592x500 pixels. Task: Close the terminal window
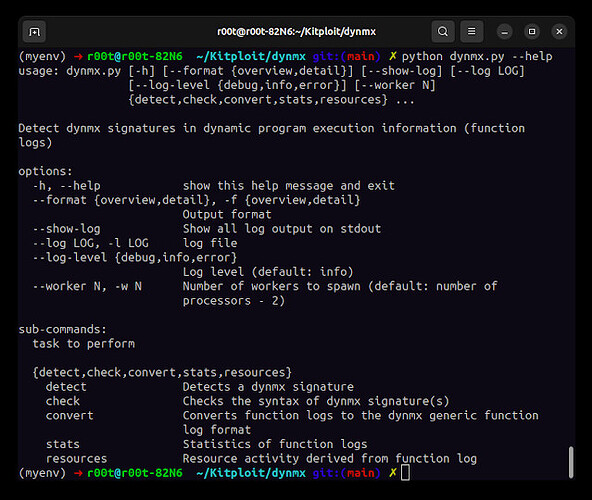click(x=559, y=32)
